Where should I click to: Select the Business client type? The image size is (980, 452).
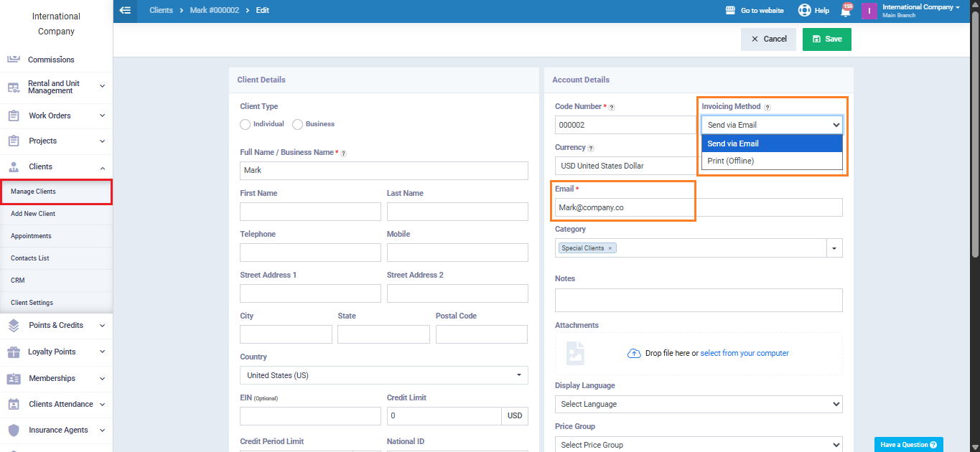tap(298, 124)
